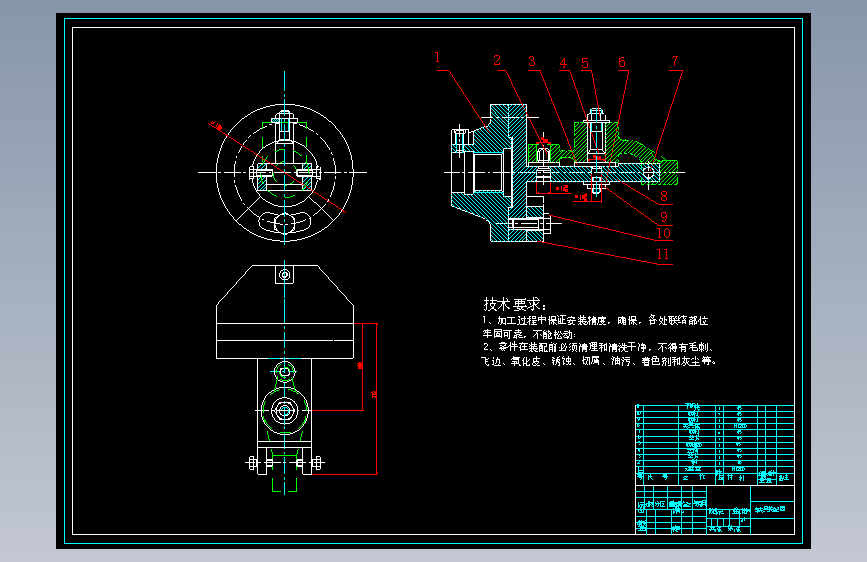Select balloon label number 4
867x562 pixels.
(x=563, y=63)
